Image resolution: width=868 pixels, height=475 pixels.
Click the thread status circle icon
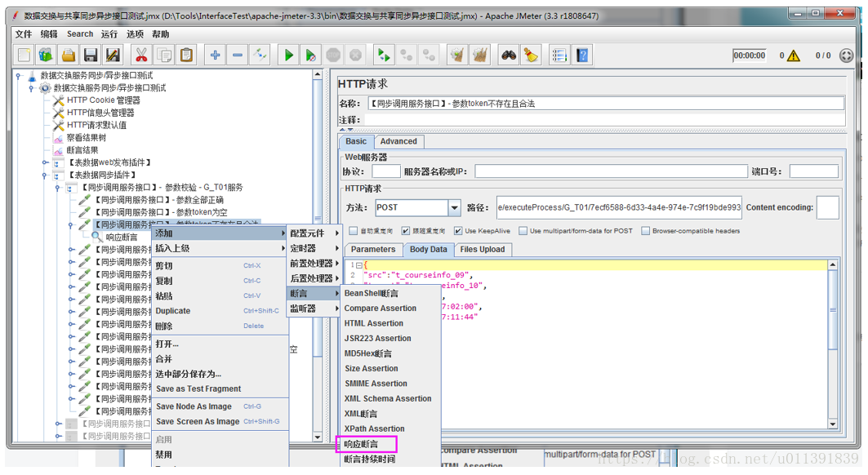tap(847, 55)
